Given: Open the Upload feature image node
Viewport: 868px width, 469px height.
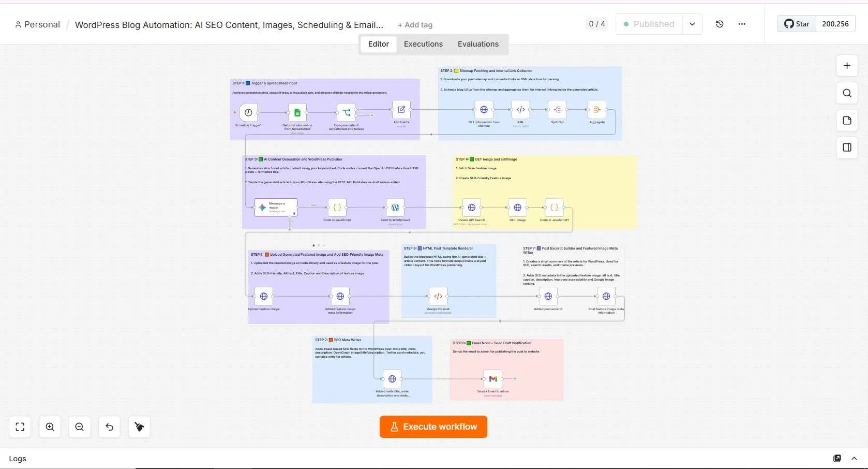Looking at the screenshot, I should tap(264, 297).
